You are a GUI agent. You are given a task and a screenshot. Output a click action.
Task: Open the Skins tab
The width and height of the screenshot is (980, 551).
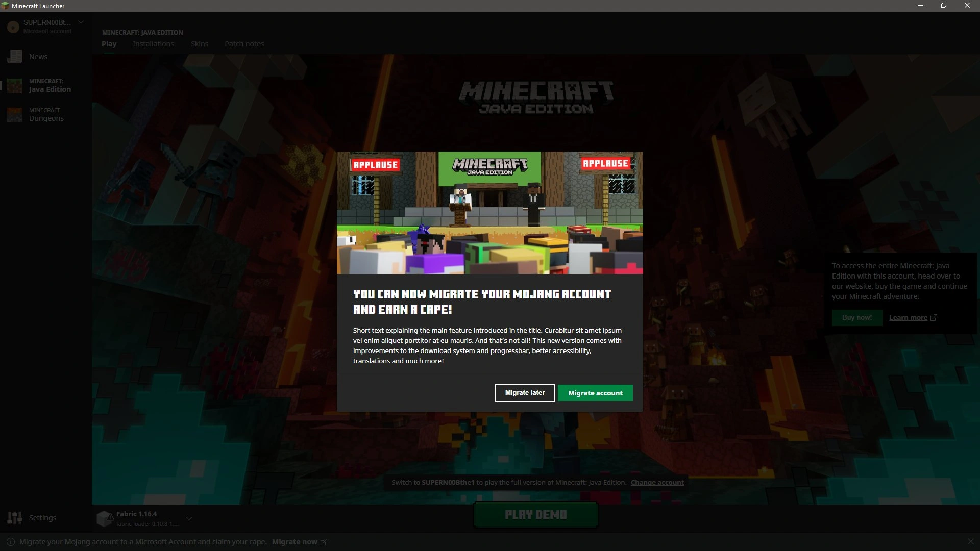pos(199,44)
